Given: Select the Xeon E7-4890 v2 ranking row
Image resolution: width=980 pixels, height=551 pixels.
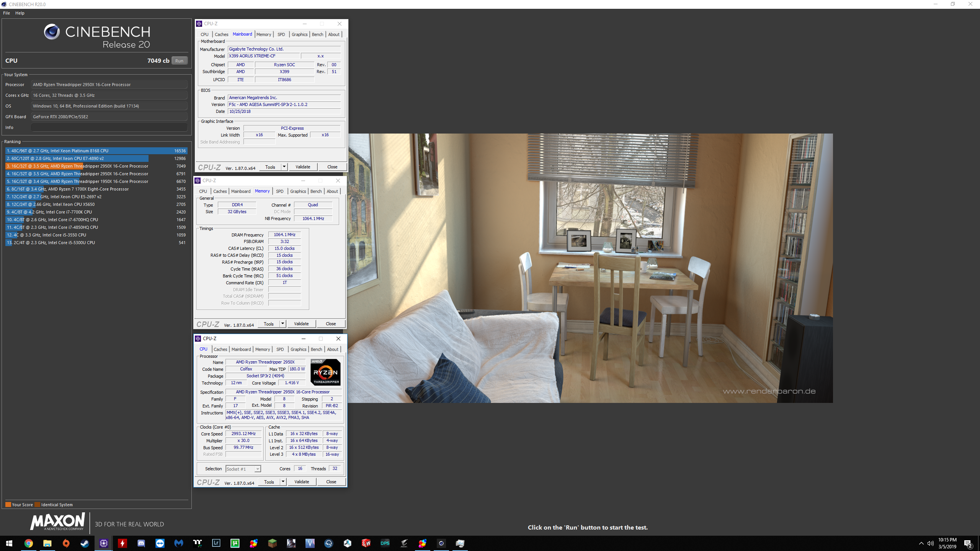Looking at the screenshot, I should pyautogui.click(x=96, y=158).
